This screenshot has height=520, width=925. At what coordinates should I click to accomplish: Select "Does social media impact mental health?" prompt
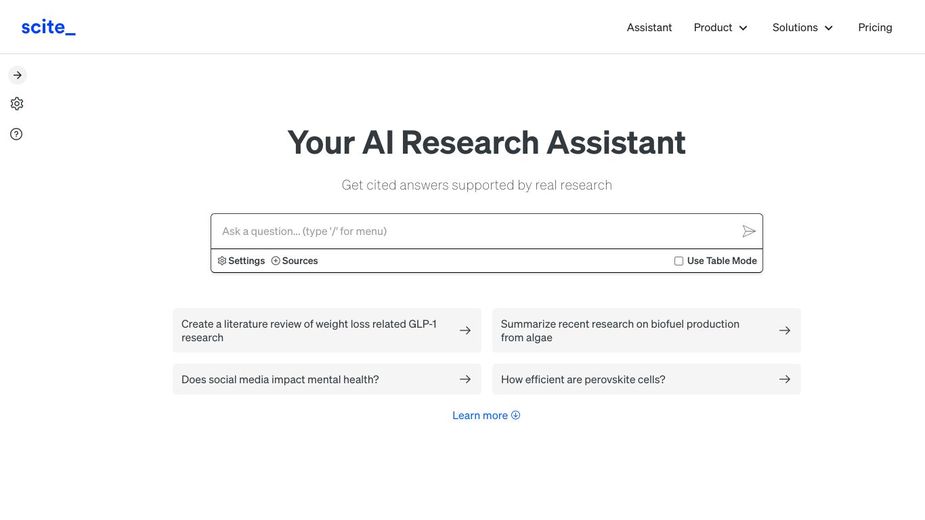pyautogui.click(x=280, y=380)
